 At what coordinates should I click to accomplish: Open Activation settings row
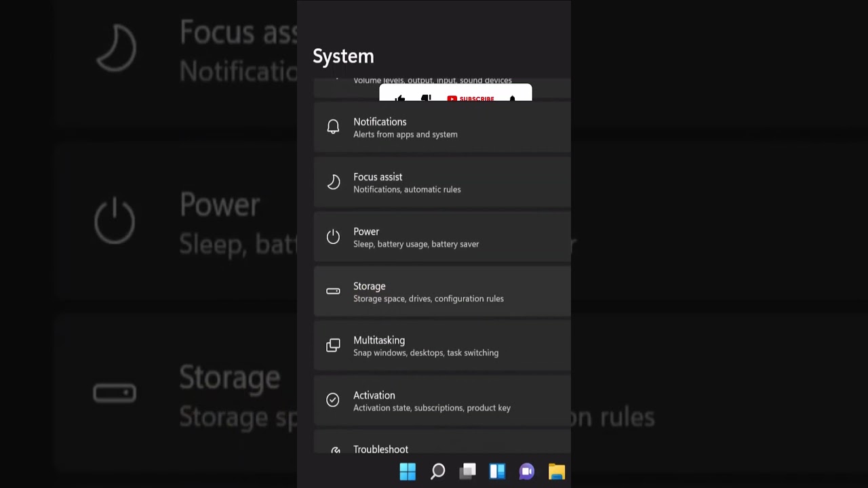tap(442, 401)
